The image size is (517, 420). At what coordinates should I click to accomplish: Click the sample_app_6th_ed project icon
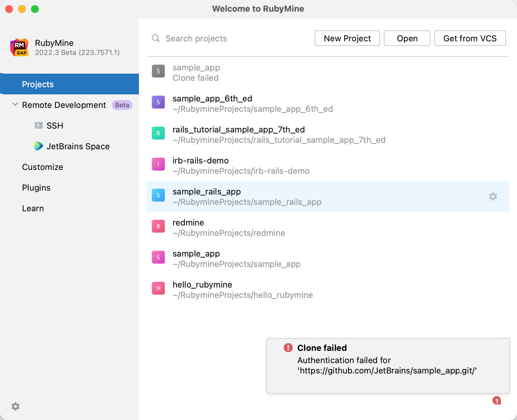tap(158, 102)
